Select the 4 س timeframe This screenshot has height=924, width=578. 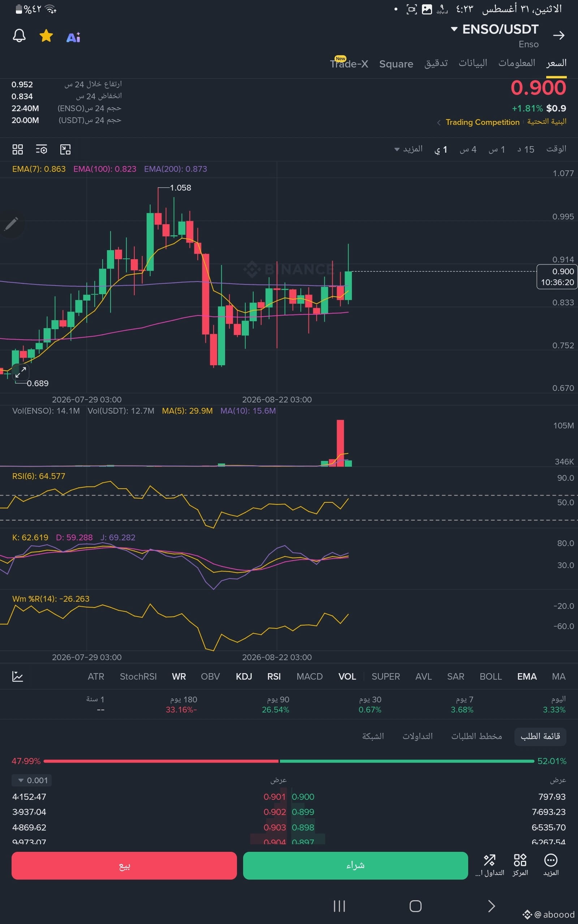468,149
